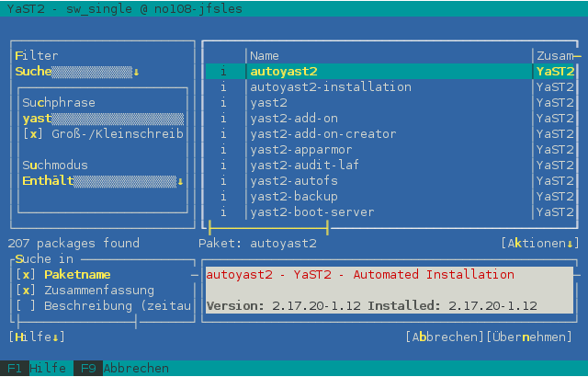Screen dimensions: 588x377
Task: Click status indicator of yast2-add-on-creator
Action: pos(224,134)
